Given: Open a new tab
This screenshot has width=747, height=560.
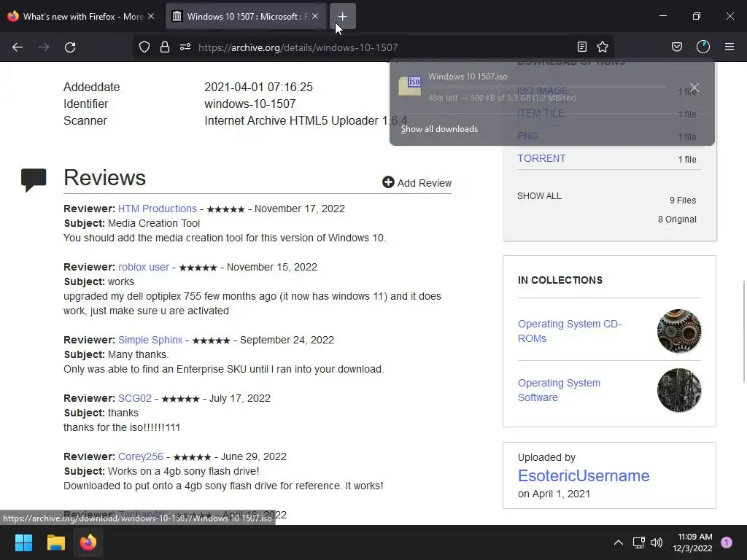Looking at the screenshot, I should (x=343, y=16).
